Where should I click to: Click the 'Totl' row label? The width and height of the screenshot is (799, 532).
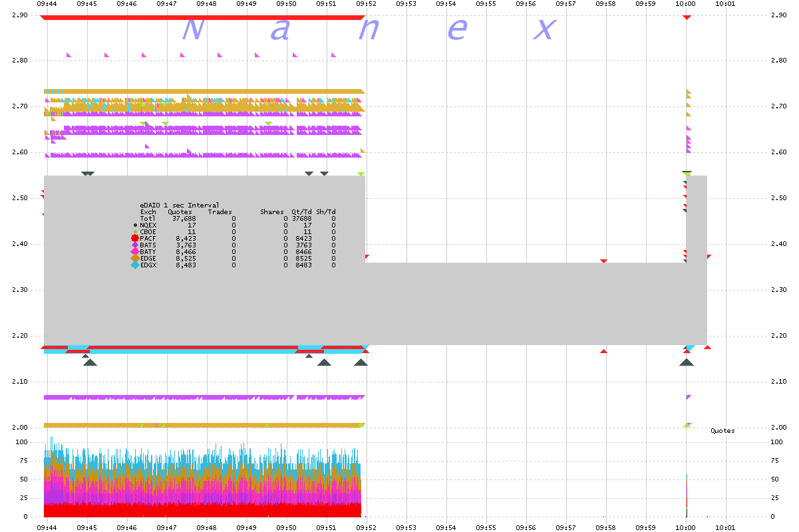tap(148, 218)
